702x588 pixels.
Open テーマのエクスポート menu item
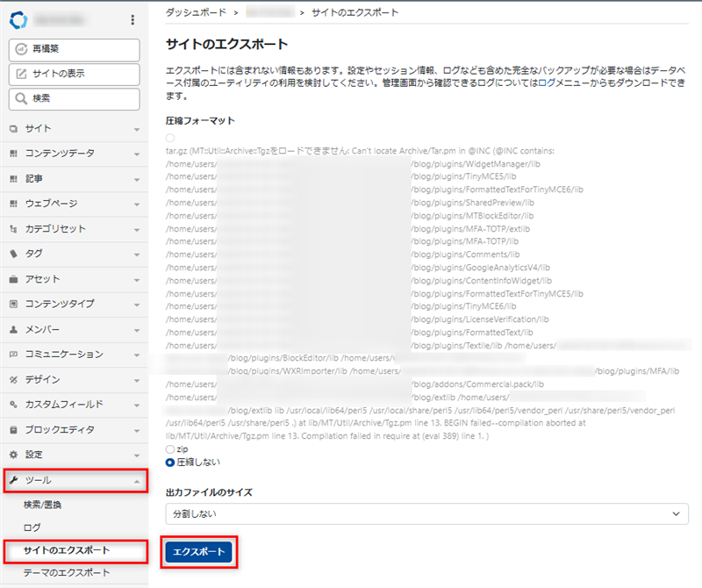67,573
